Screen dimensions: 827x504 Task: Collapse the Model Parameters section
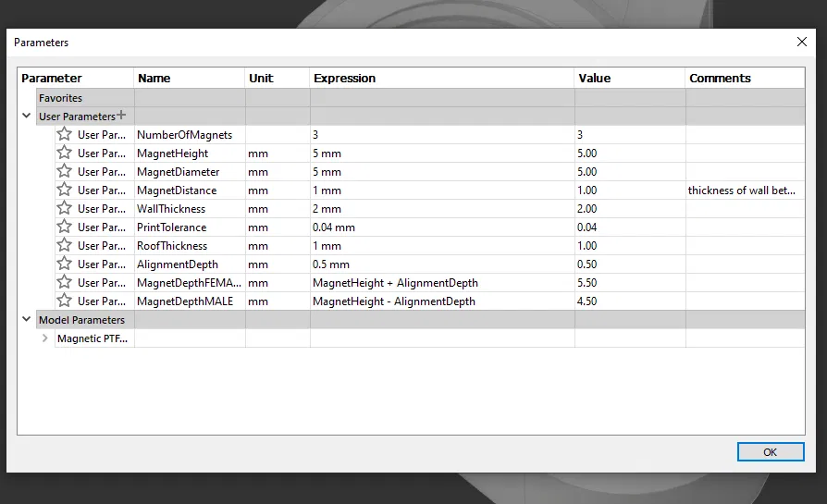click(x=27, y=319)
